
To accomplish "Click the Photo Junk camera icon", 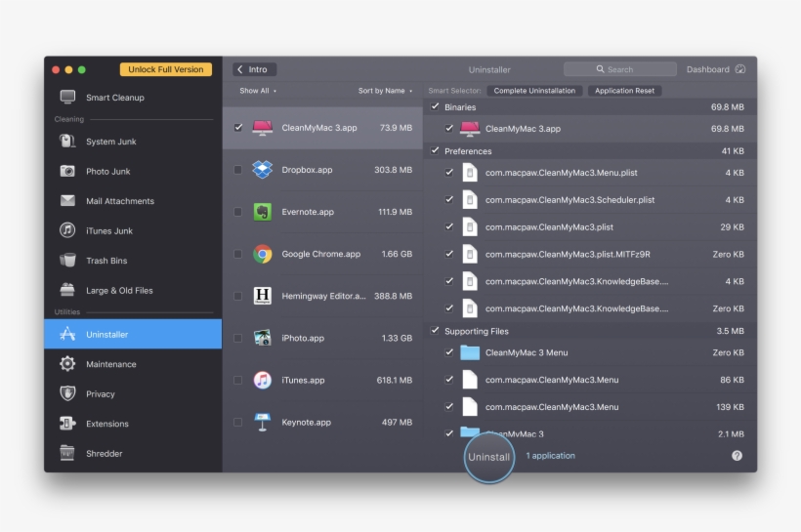I will (67, 171).
